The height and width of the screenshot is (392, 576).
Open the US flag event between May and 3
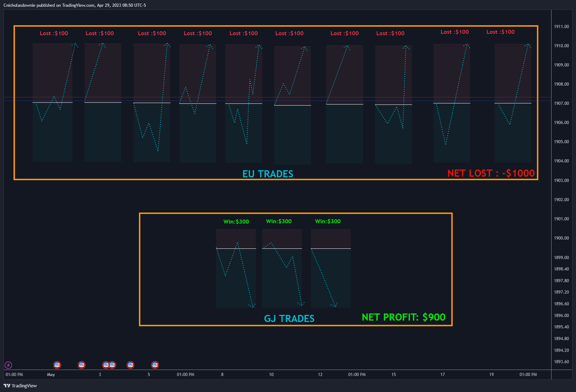coord(82,365)
